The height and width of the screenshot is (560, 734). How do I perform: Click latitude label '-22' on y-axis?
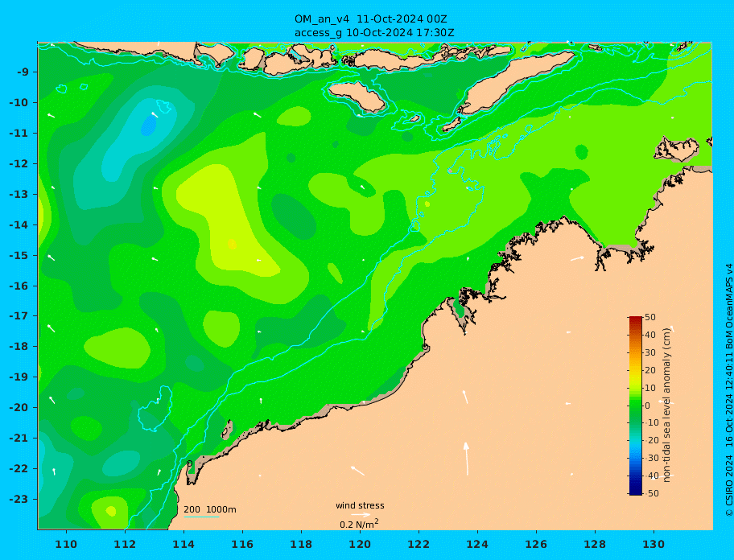pos(19,469)
